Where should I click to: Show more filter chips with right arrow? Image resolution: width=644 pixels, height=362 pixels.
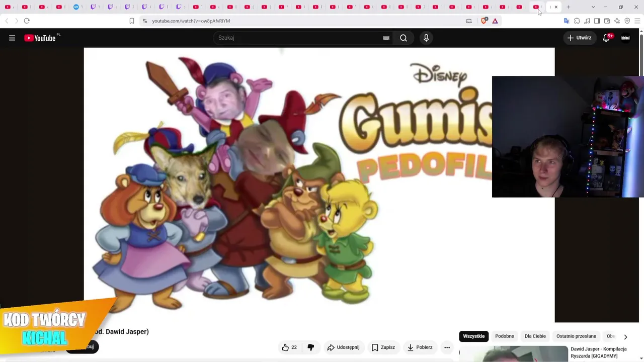625,337
